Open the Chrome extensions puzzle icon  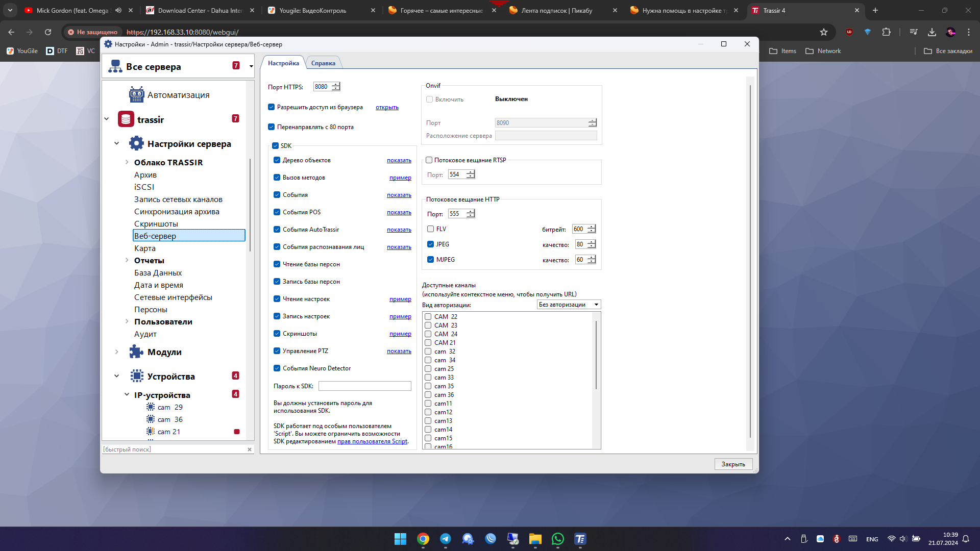(x=886, y=32)
